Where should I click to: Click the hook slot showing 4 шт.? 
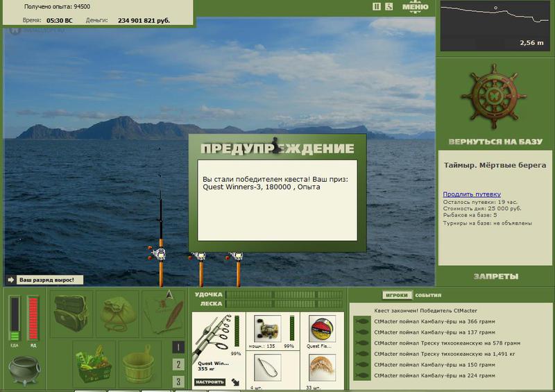(273, 370)
